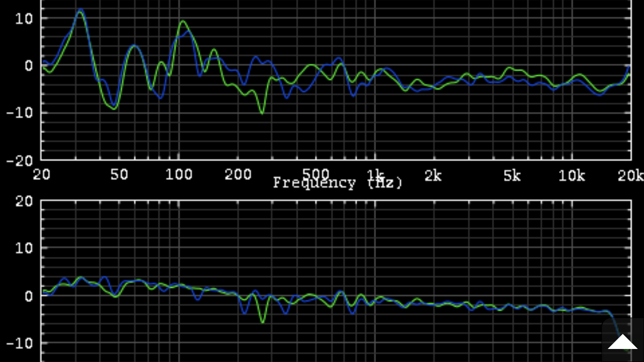Select the "10" level label on lower graph

click(24, 248)
